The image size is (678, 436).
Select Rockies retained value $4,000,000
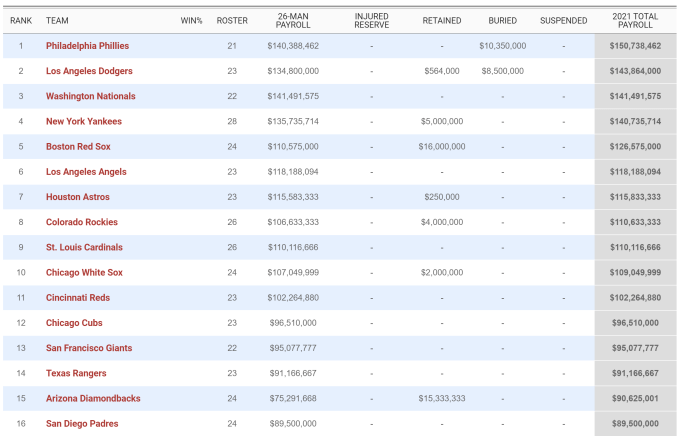coord(442,222)
